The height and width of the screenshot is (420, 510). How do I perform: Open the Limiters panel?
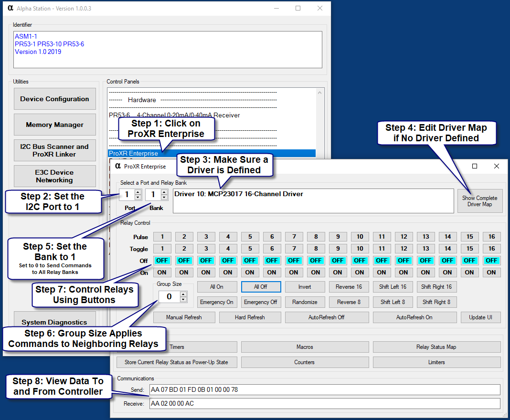(436, 362)
